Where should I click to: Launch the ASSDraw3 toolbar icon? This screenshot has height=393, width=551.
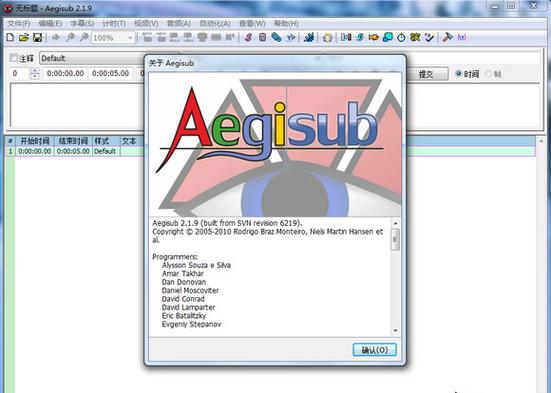click(x=327, y=37)
